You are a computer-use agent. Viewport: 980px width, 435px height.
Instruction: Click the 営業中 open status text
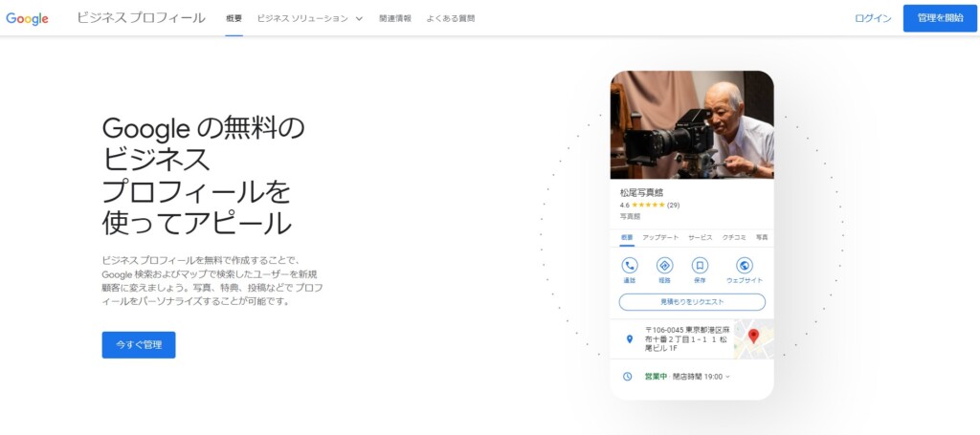(x=656, y=377)
